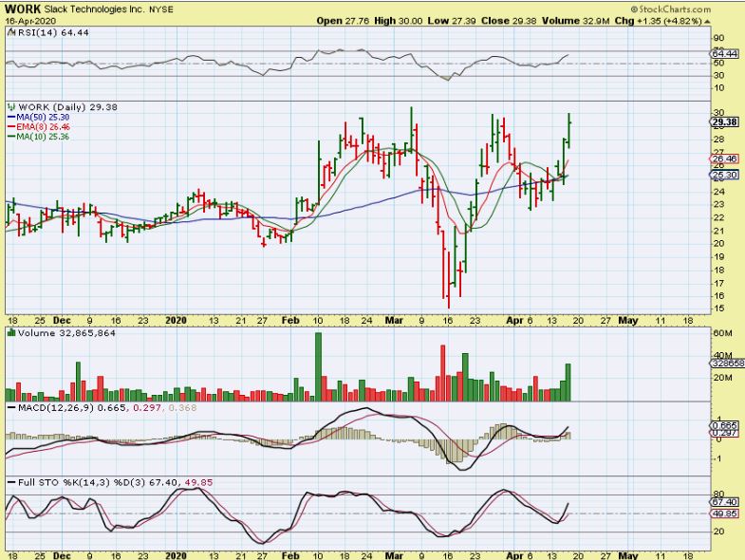This screenshot has width=745, height=560.
Task: Click the 'Close 29.38' header value
Action: pos(509,21)
